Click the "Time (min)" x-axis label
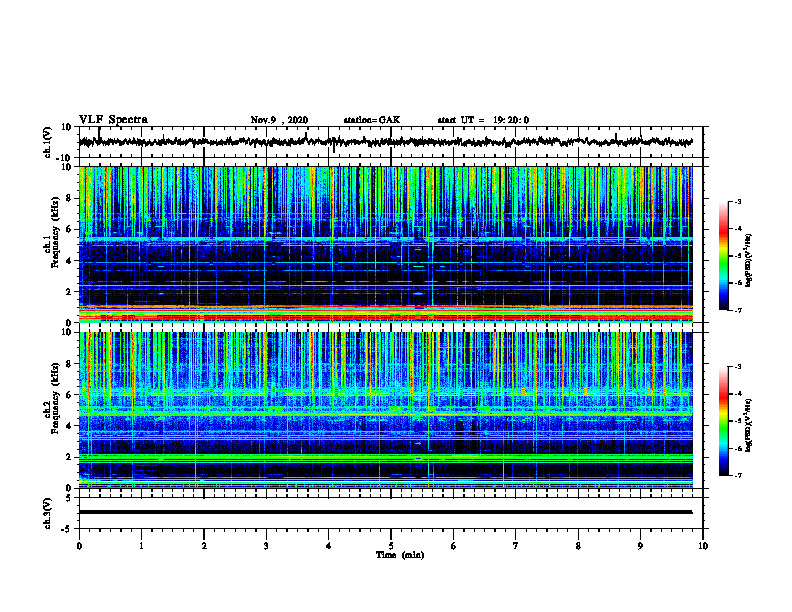792x612 pixels. click(x=400, y=555)
